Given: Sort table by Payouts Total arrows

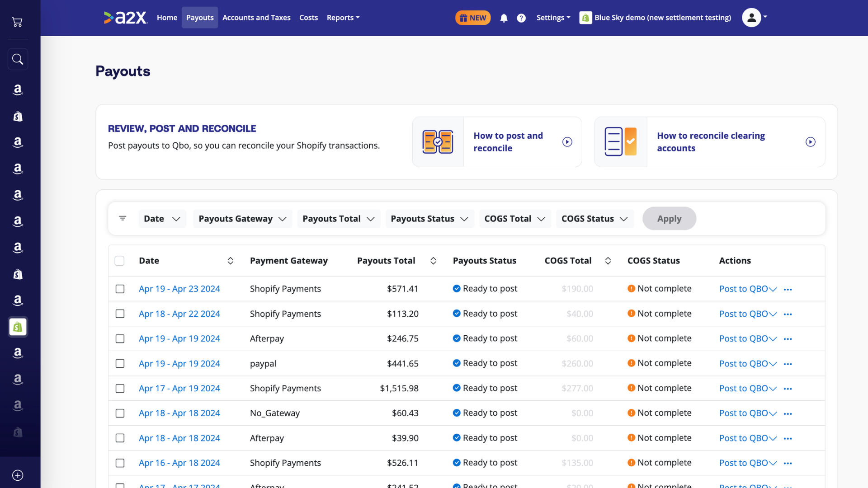Looking at the screenshot, I should [x=433, y=261].
